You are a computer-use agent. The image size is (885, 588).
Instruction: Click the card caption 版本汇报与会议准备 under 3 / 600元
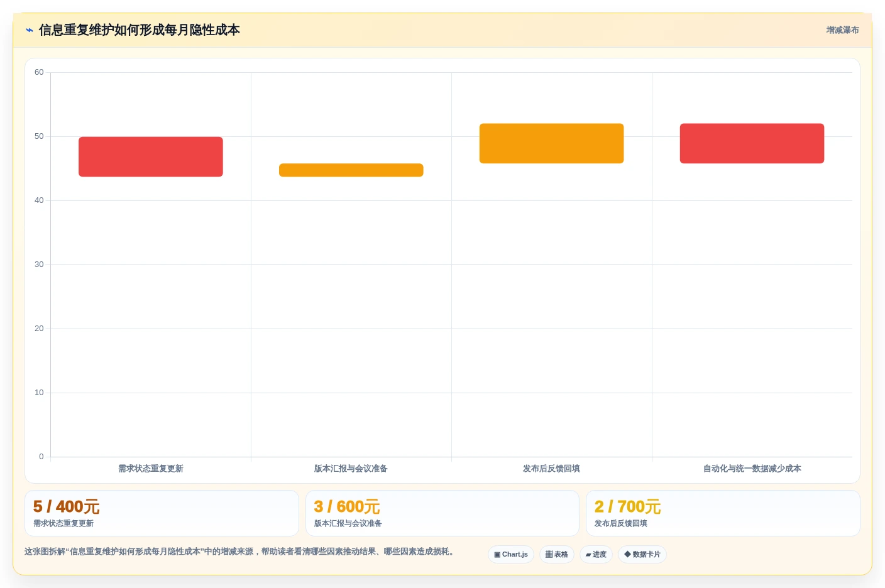tap(348, 523)
